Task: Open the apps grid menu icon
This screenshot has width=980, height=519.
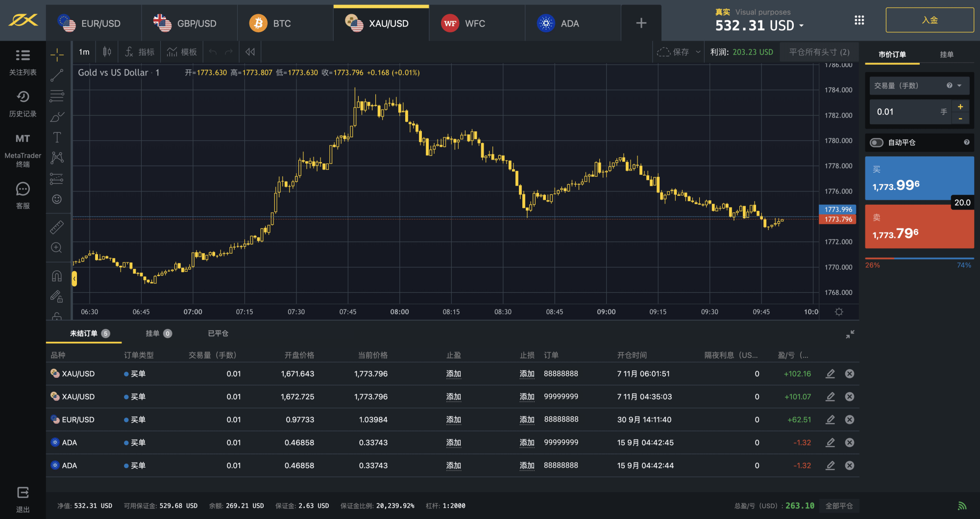Action: click(x=859, y=20)
